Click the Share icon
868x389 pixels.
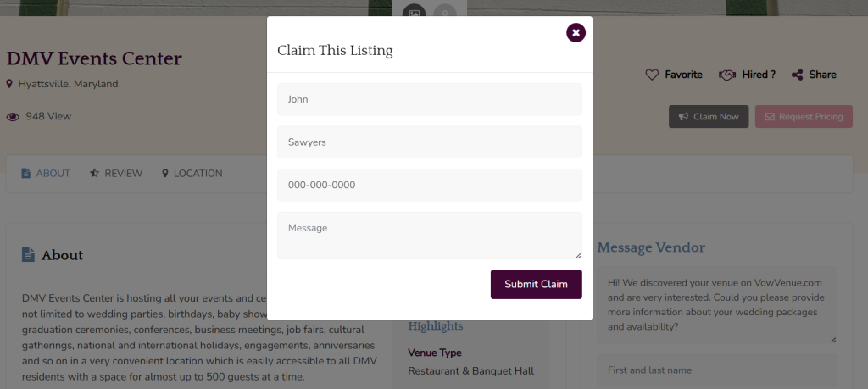point(797,75)
